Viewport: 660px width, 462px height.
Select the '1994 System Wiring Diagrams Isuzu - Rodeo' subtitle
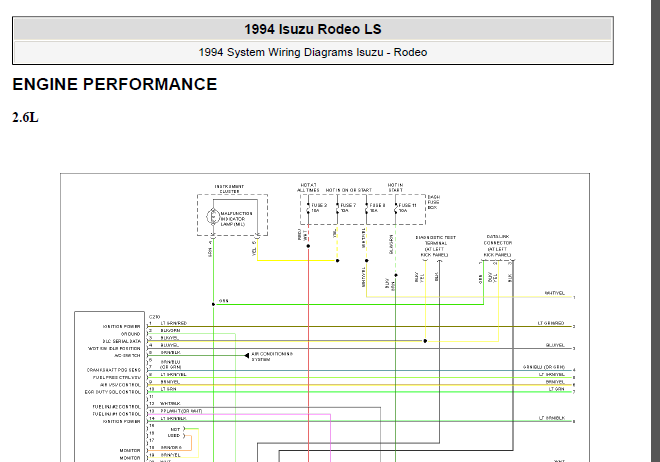tap(313, 52)
